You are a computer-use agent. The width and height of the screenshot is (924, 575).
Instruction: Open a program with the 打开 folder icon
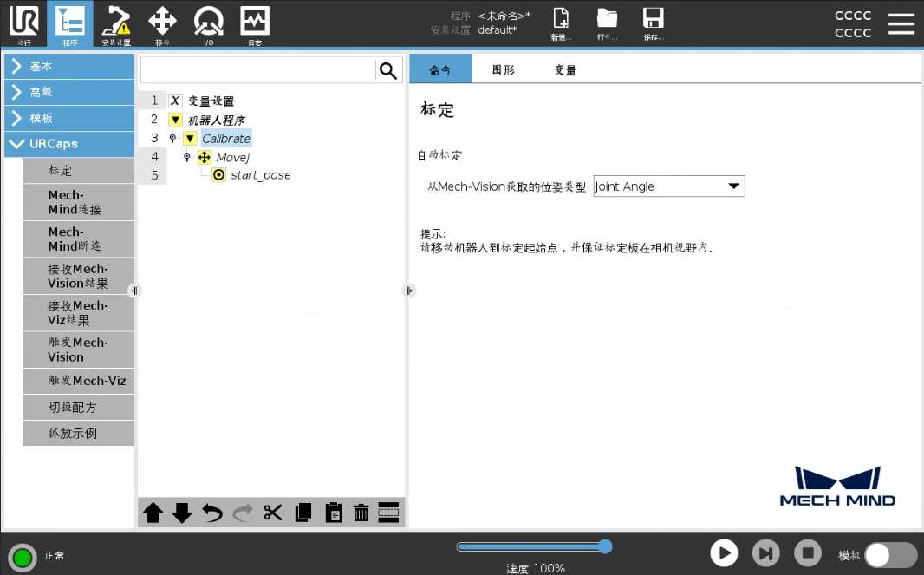pyautogui.click(x=607, y=22)
